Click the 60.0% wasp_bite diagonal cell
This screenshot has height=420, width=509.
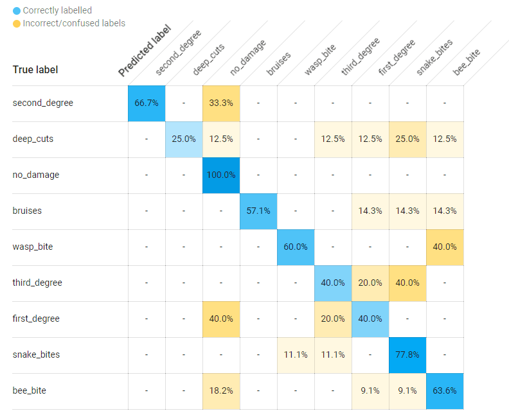(296, 247)
